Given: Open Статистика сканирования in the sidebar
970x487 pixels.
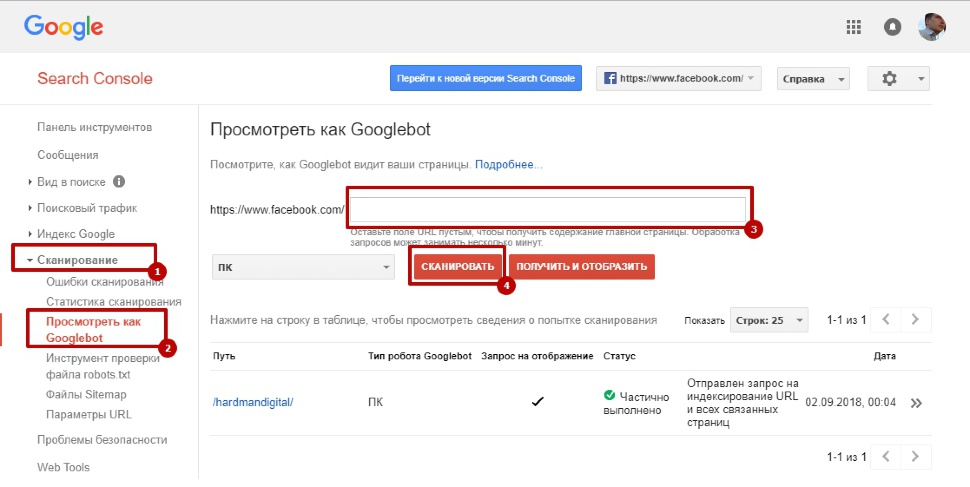Looking at the screenshot, I should pyautogui.click(x=114, y=302).
